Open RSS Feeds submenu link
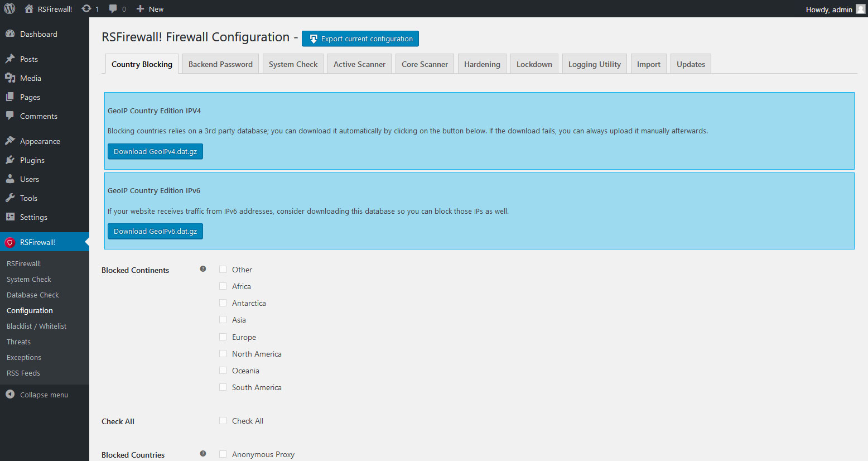868x461 pixels. [23, 373]
